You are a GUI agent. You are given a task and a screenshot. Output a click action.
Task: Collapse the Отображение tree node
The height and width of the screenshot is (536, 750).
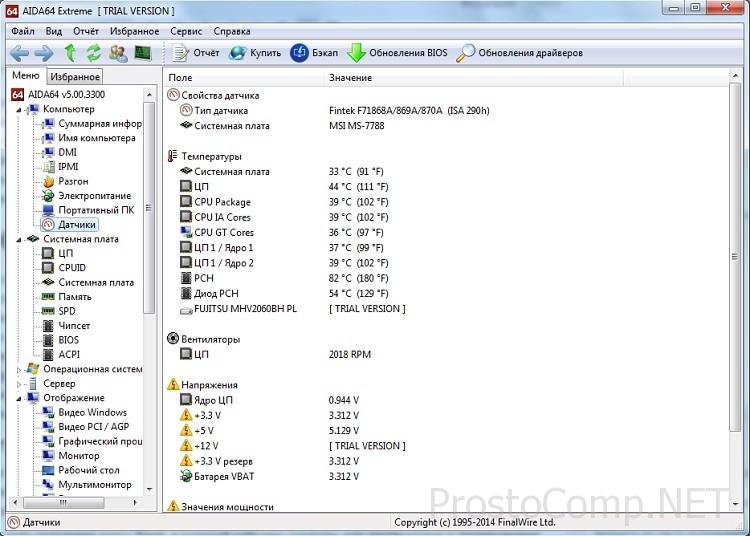tap(19, 398)
